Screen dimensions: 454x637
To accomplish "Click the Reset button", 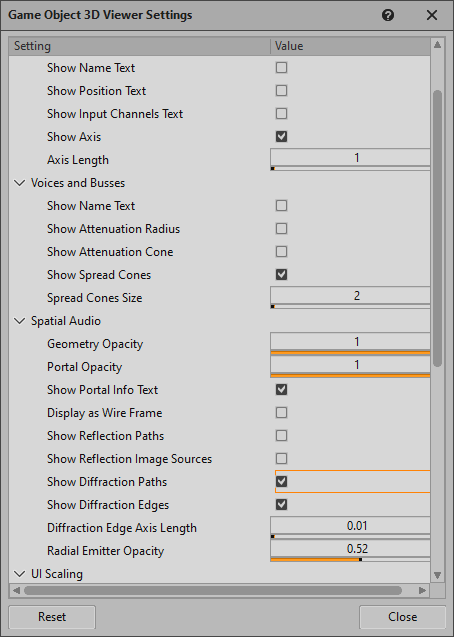I will pyautogui.click(x=52, y=617).
